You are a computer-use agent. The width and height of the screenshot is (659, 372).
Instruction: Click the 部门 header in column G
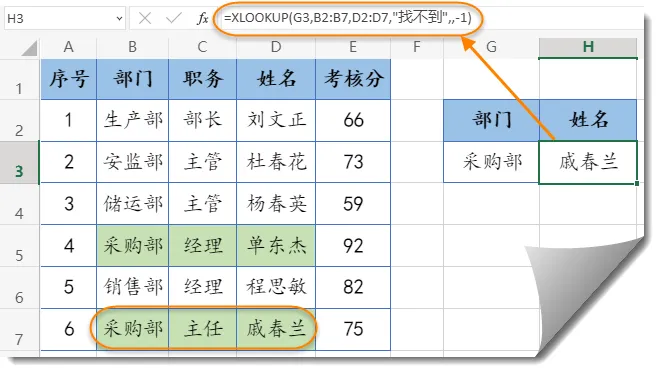491,120
